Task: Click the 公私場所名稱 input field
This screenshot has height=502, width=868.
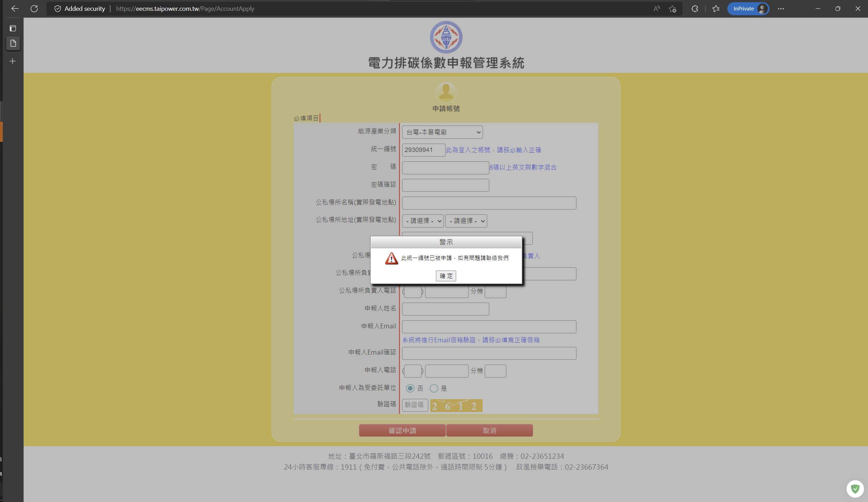Action: click(489, 203)
